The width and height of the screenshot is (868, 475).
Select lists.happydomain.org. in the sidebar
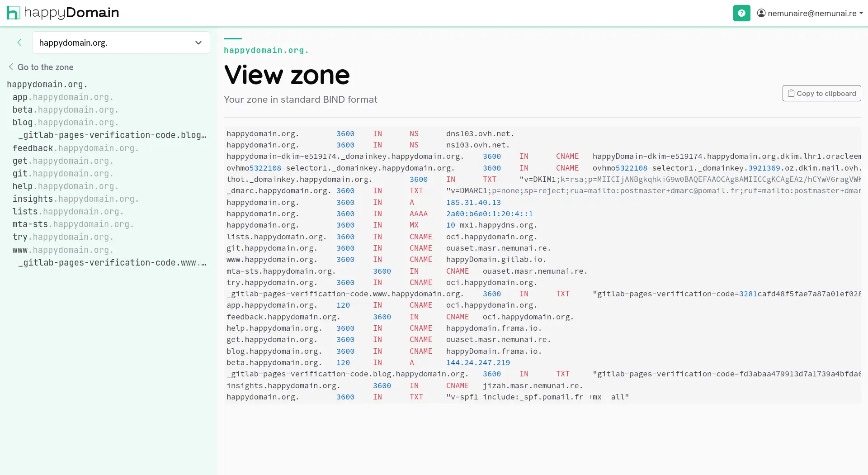(x=68, y=211)
